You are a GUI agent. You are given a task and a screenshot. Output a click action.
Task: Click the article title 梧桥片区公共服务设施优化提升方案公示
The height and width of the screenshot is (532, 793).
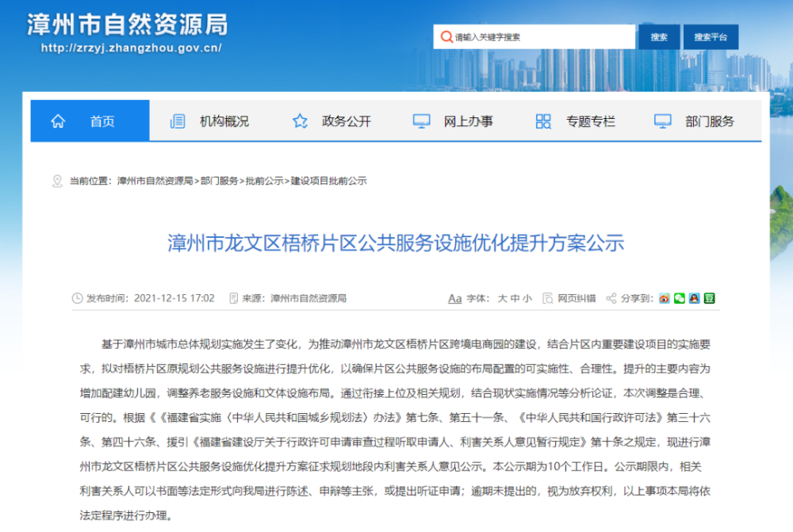[396, 243]
